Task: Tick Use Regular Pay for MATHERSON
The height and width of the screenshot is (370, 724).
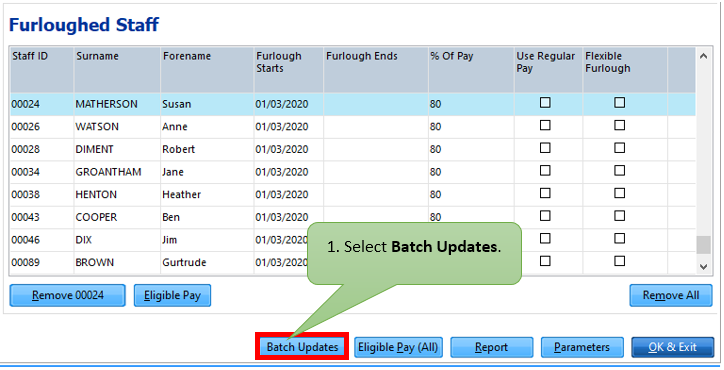Action: [545, 103]
